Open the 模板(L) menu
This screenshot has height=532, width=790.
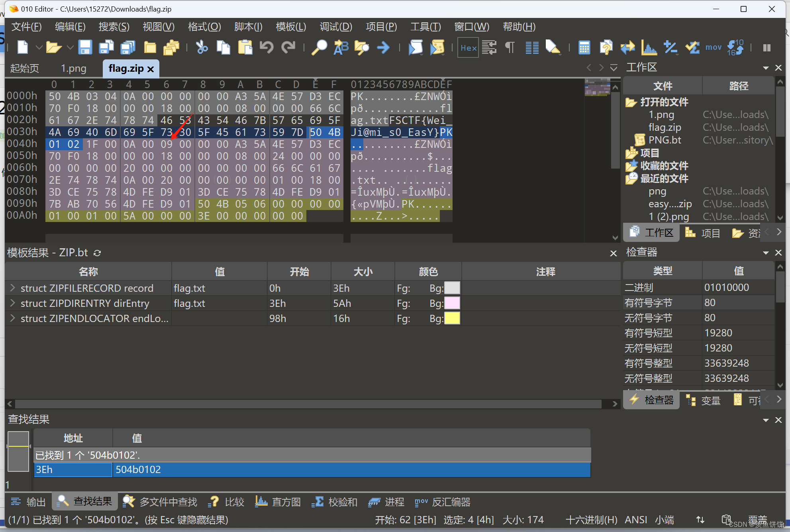pos(290,27)
